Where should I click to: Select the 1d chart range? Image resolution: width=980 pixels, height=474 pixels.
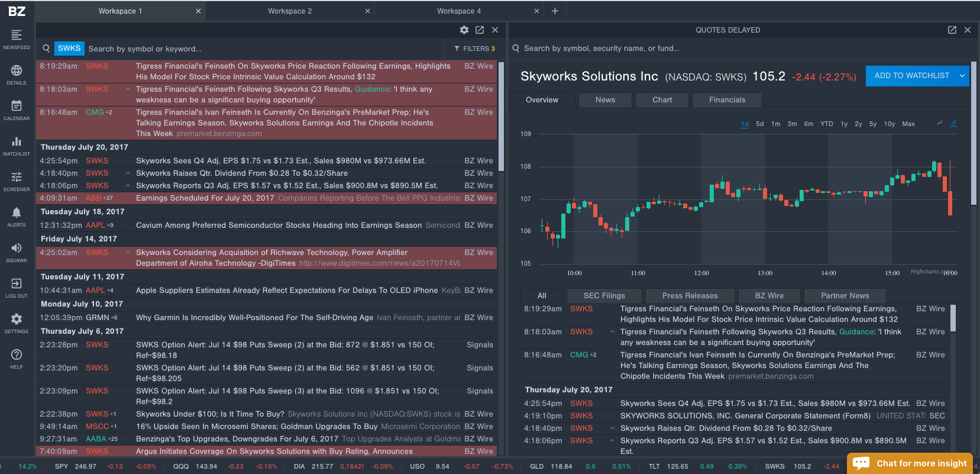pos(745,124)
